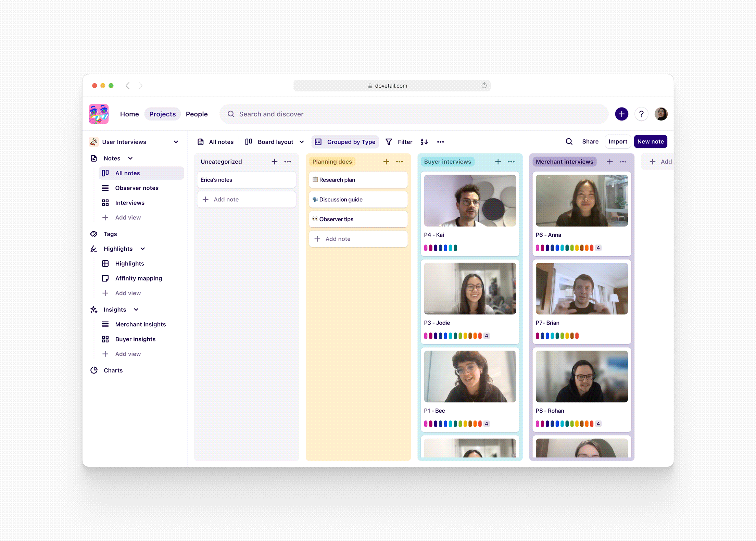
Task: Click the Filter funnel icon
Action: (389, 142)
